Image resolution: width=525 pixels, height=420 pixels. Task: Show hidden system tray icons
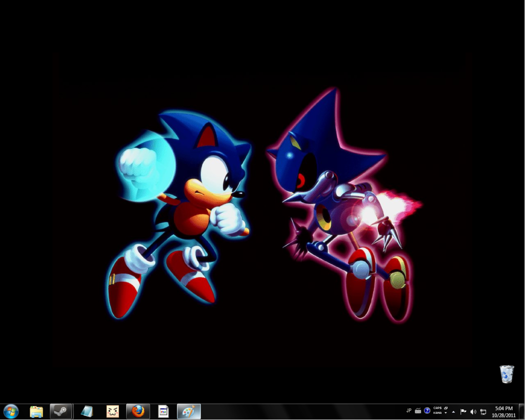[x=453, y=411]
